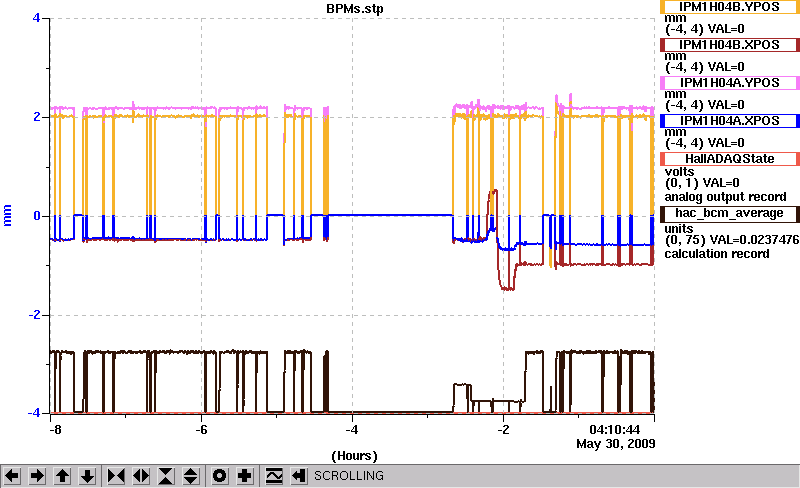Select the IPM1H04A.XPOS curve in legend
800x488 pixels.
730,121
